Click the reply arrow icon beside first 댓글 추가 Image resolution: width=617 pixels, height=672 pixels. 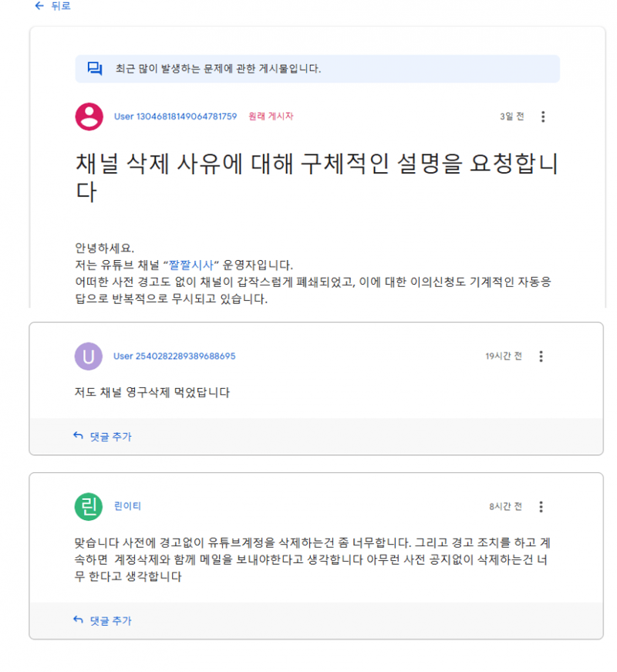click(76, 436)
